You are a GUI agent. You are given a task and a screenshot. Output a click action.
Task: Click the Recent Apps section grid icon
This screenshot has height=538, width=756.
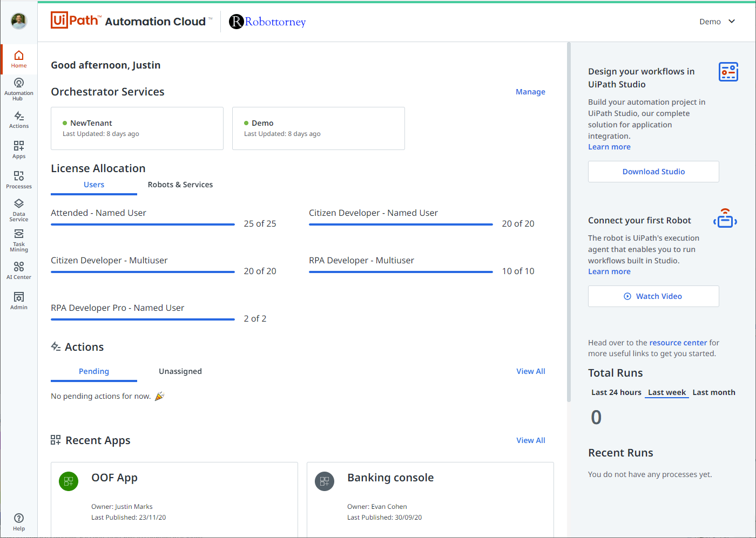coord(56,440)
